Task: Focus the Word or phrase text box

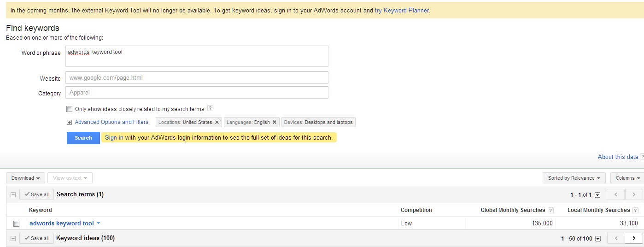Action: coord(197,56)
